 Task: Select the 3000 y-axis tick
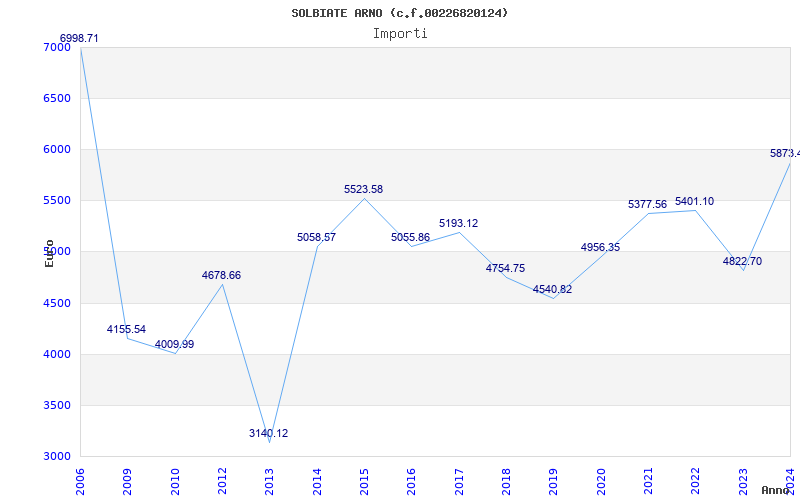tap(57, 457)
